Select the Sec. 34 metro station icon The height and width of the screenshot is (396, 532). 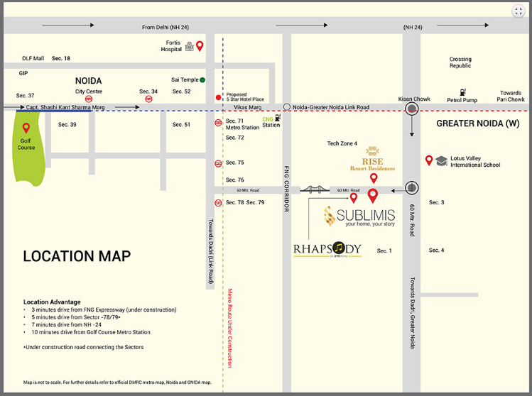pos(148,99)
